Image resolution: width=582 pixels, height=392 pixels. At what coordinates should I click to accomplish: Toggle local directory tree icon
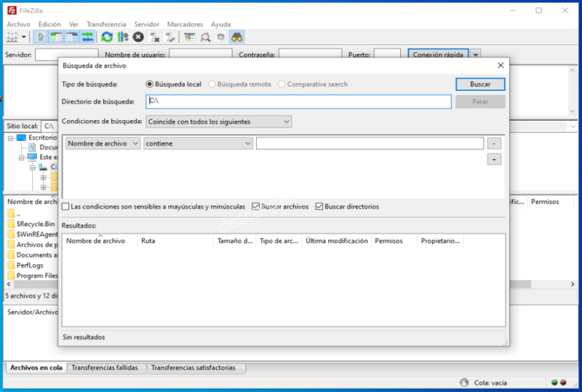pos(56,37)
